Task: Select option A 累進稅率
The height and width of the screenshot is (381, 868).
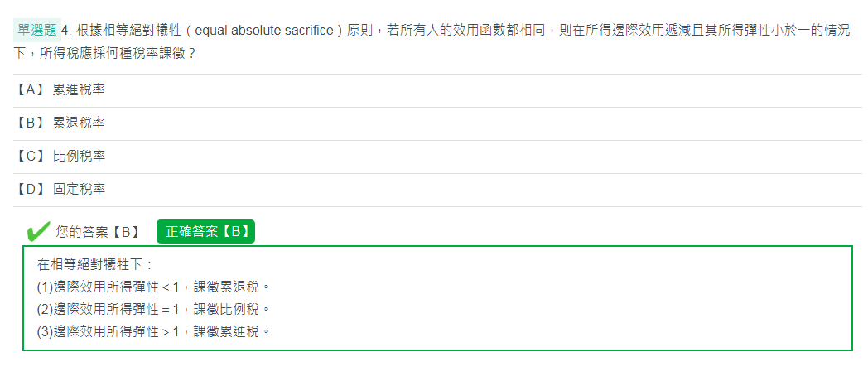Action: click(437, 90)
